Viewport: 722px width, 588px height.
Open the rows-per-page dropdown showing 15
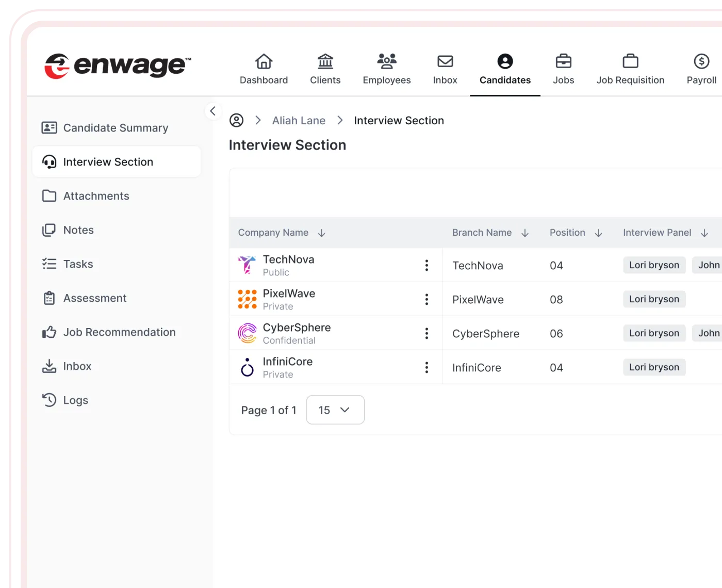coord(335,410)
